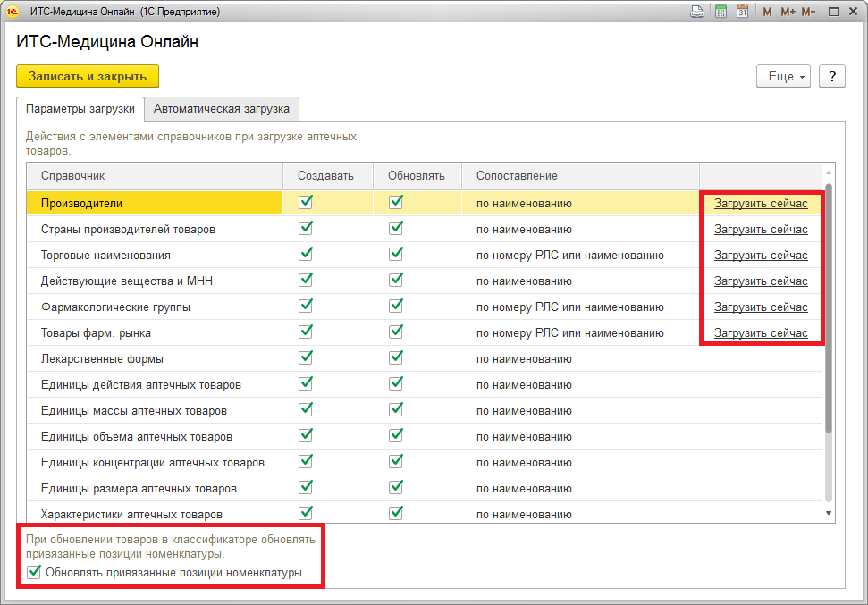
Task: Select the Производители row name
Action: coord(82,203)
